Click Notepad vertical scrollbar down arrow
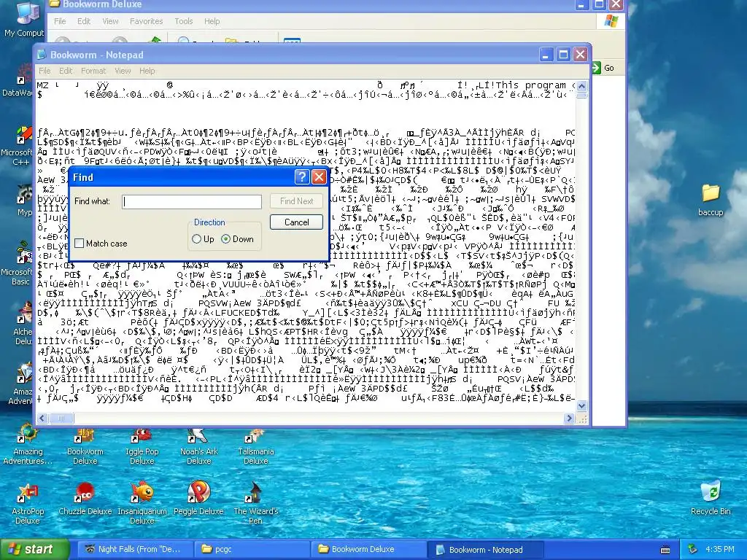The image size is (747, 560). (x=581, y=406)
